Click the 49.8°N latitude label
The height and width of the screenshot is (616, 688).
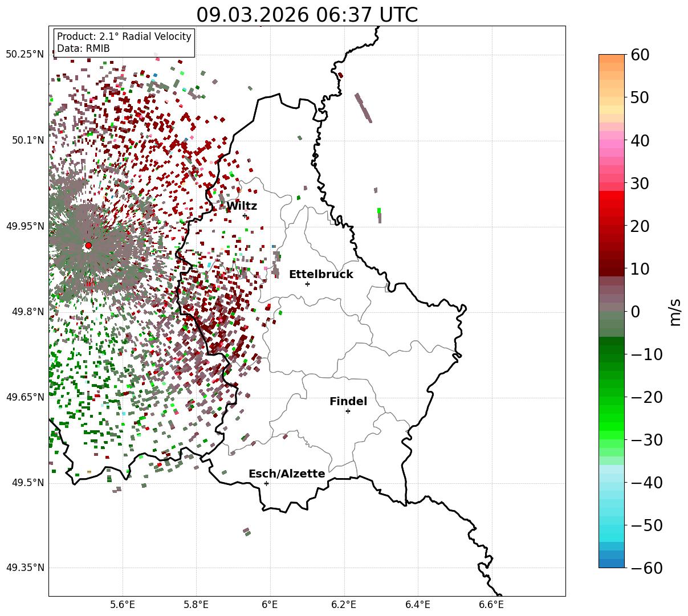[x=27, y=312]
